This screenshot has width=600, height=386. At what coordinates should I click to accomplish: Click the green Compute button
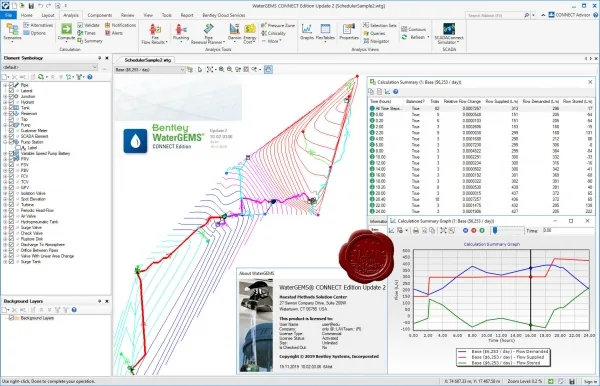tap(66, 29)
